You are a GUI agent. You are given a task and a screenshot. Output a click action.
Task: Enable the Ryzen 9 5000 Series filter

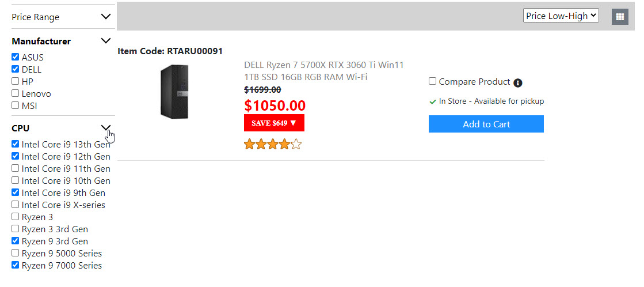(16, 253)
